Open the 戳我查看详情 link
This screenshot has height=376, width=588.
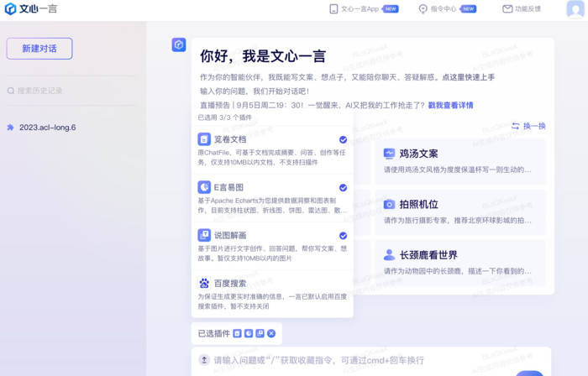pos(450,105)
